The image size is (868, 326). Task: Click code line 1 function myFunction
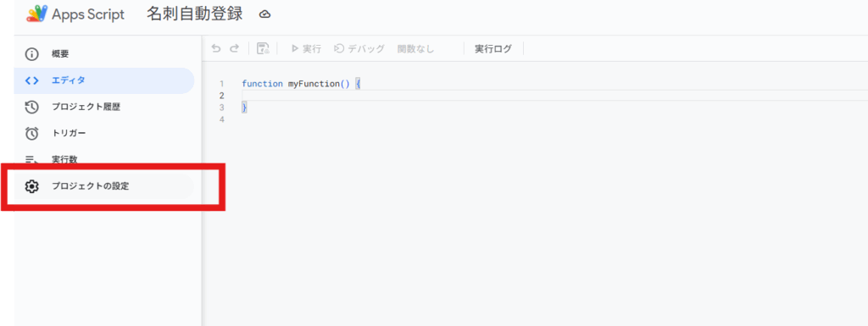pos(301,84)
